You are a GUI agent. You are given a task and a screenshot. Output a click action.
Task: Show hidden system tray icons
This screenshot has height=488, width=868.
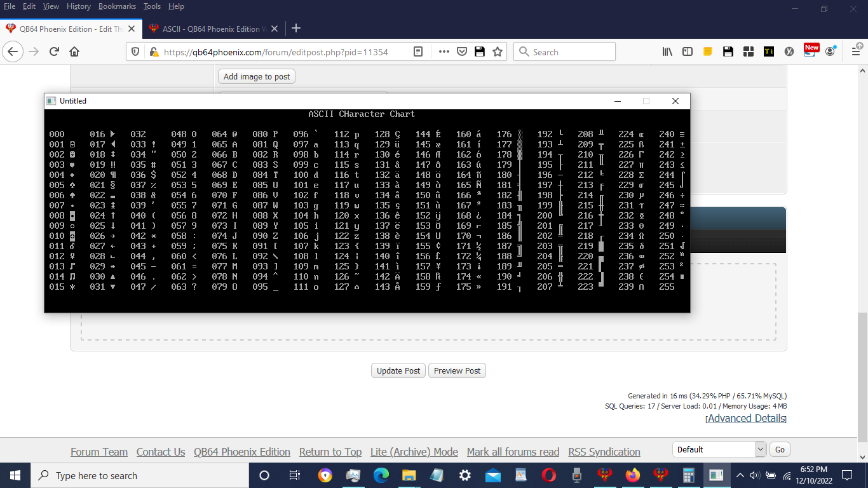pyautogui.click(x=740, y=475)
